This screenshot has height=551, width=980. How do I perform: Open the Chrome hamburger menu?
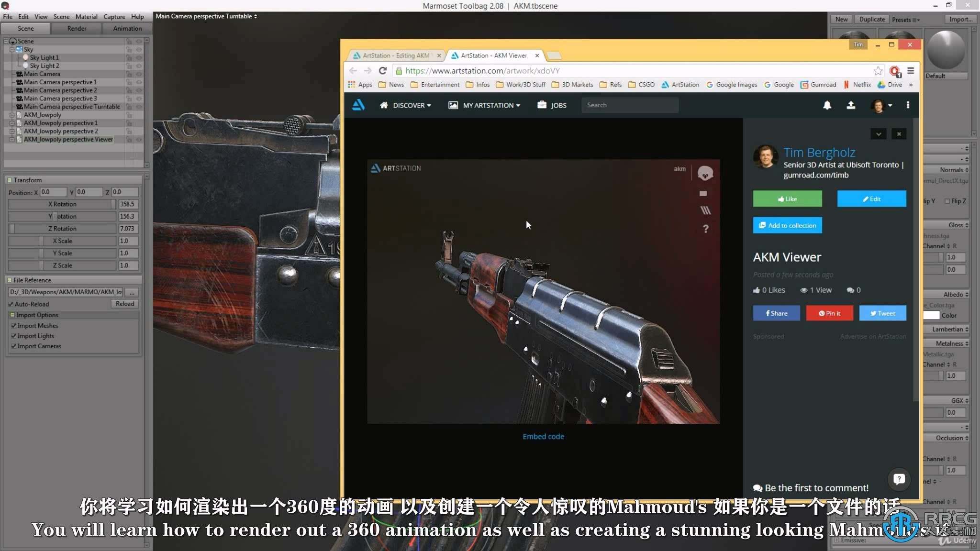click(911, 71)
